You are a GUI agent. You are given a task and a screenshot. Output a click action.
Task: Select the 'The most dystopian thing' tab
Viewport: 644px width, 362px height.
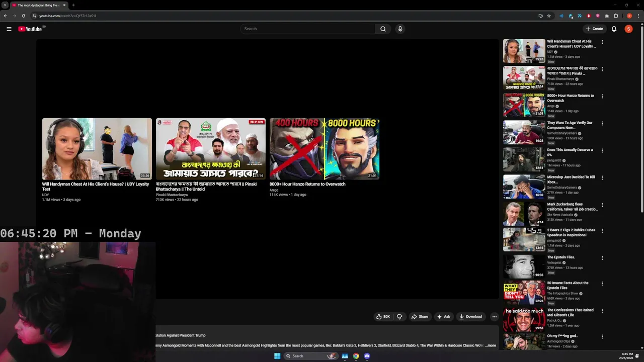pyautogui.click(x=39, y=5)
